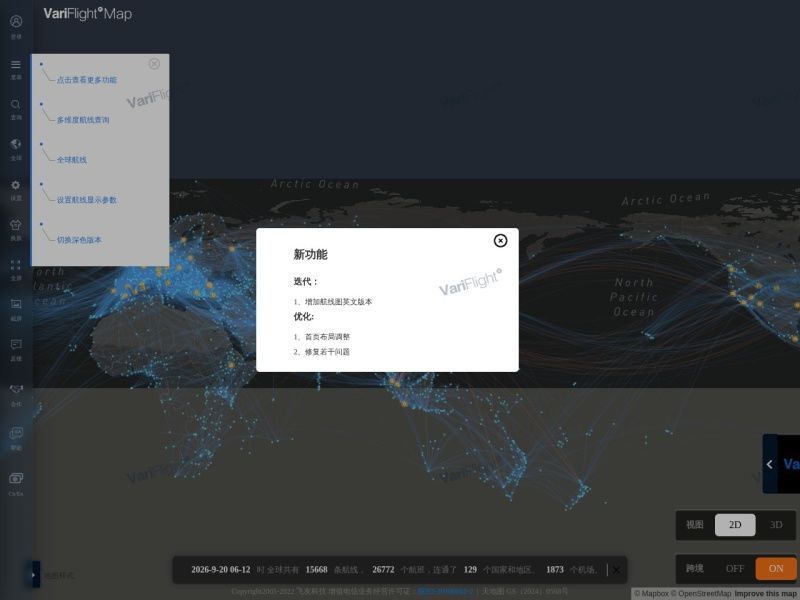Open the user login icon in sidebar
The width and height of the screenshot is (800, 600).
(x=16, y=21)
